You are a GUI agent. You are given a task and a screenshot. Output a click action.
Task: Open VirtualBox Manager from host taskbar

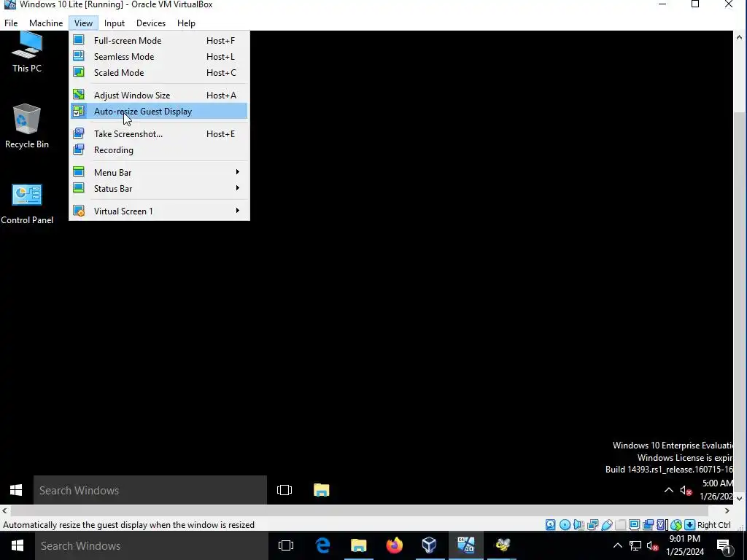429,545
